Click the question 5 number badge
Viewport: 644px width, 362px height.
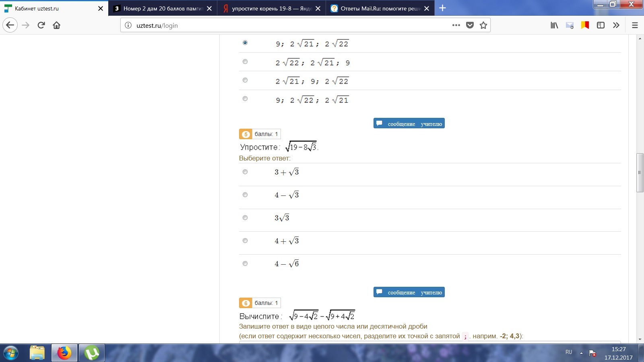(x=246, y=134)
